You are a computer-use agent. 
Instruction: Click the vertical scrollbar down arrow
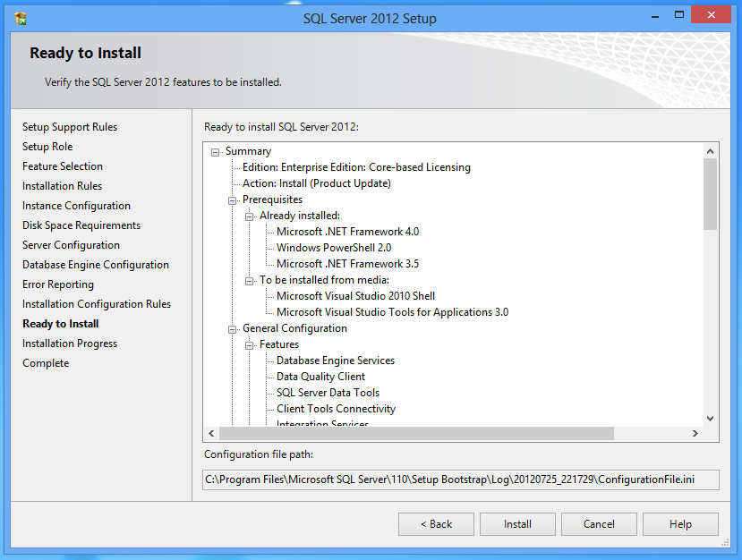pos(710,418)
